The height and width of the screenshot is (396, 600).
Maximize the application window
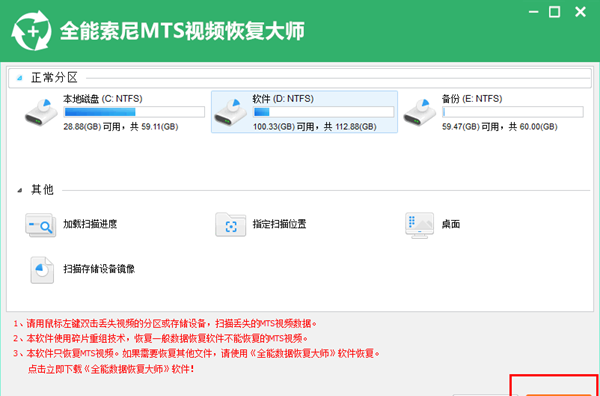[x=554, y=12]
